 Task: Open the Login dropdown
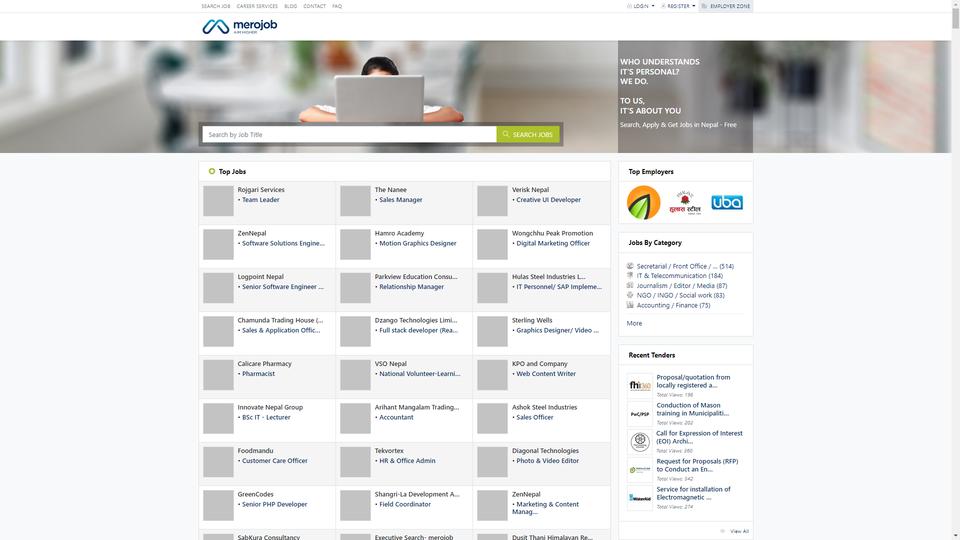(640, 6)
